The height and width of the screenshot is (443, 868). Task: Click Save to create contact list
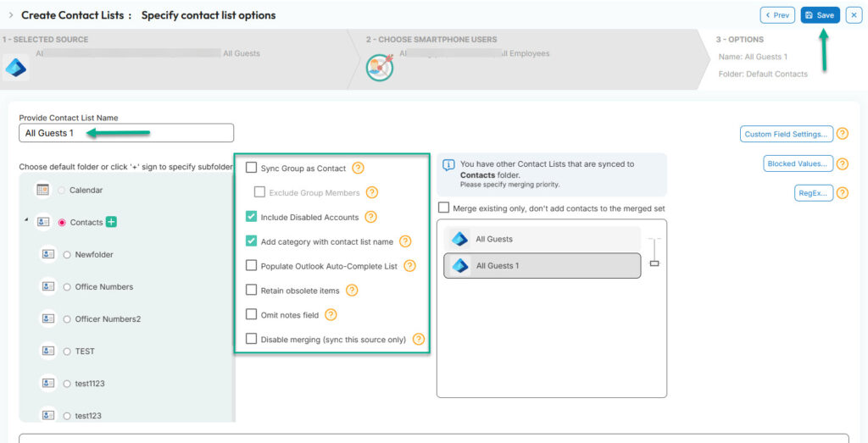point(820,15)
